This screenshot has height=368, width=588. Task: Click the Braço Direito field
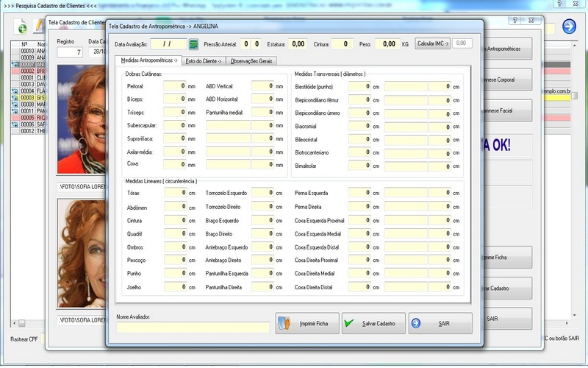[262, 233]
